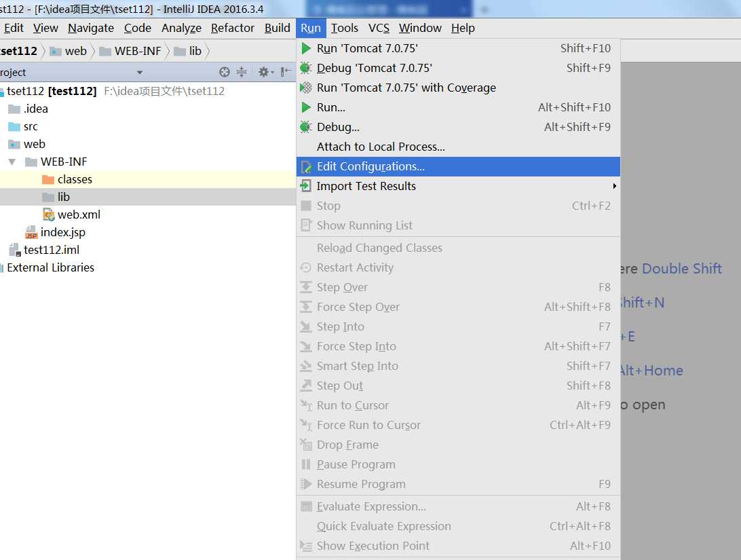Collapse the WEB-INF tree node arrow
Viewport: 741px width, 560px height.
(x=12, y=162)
